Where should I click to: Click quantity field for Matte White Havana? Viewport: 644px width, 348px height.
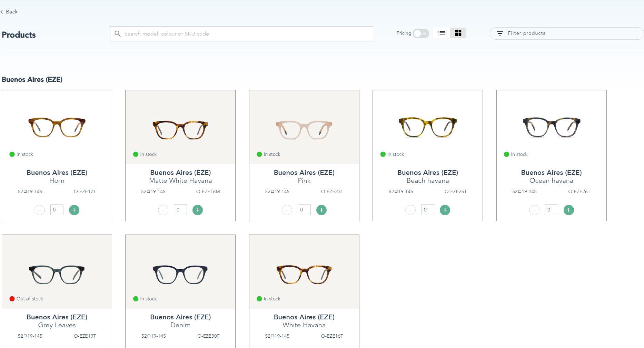(x=180, y=210)
